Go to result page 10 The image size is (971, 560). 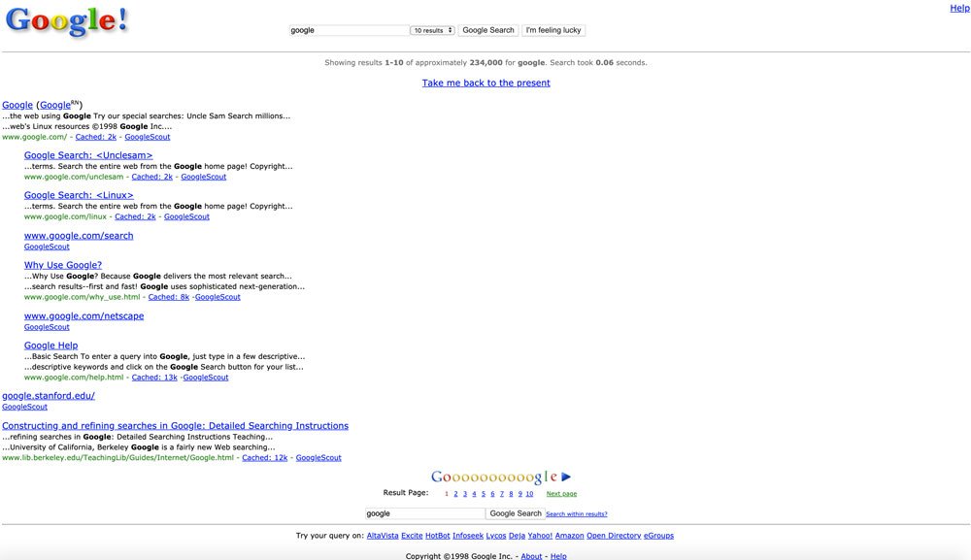click(x=529, y=494)
